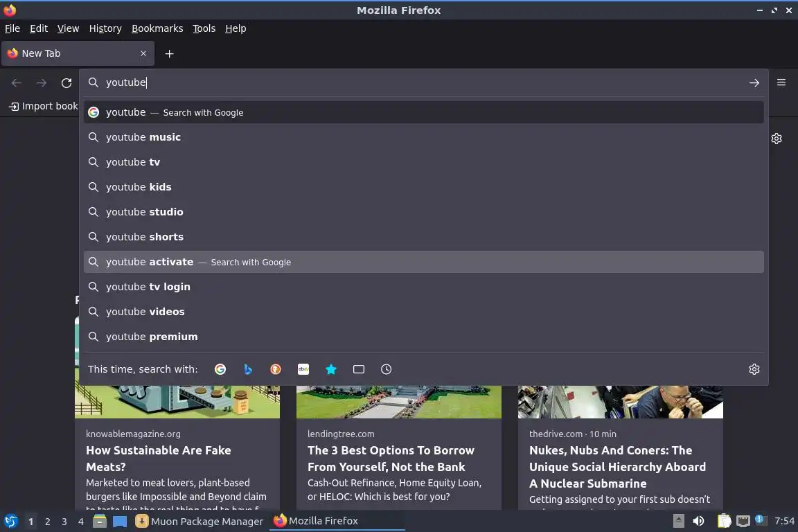Select the 'youtube activate' suggestion
The image size is (798, 532).
pos(423,262)
